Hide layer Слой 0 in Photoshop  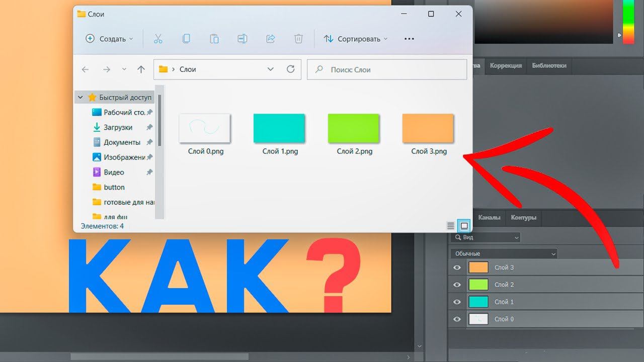coord(457,319)
